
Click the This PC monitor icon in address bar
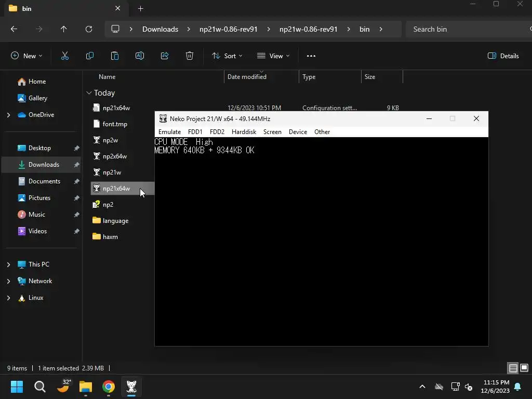click(115, 29)
